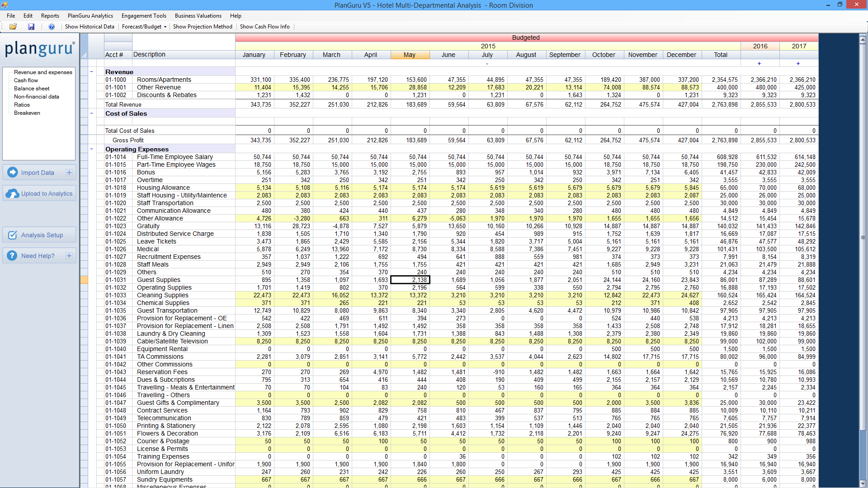Open the Reports menu
The width and height of the screenshot is (868, 488).
[x=51, y=15]
